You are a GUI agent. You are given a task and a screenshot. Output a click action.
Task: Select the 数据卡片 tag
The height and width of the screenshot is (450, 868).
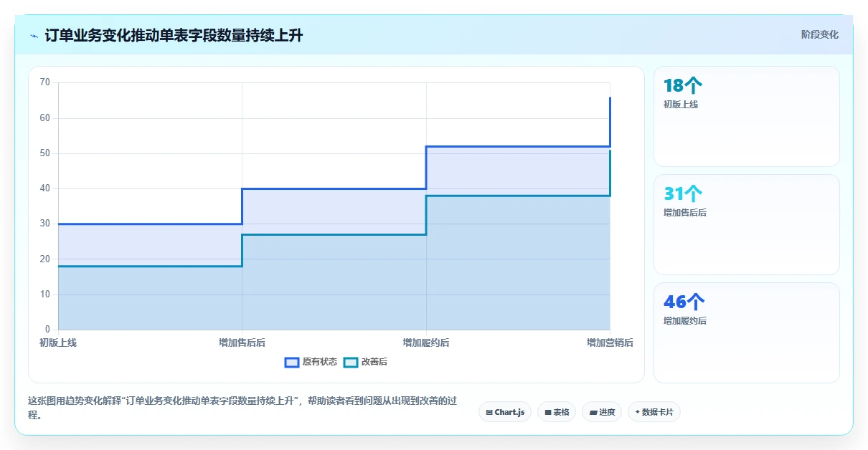[654, 412]
